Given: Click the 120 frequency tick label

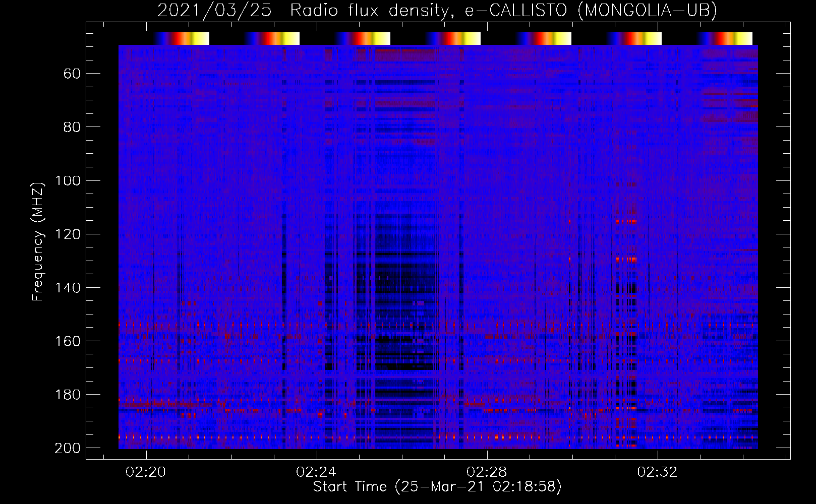Looking at the screenshot, I should [x=68, y=234].
